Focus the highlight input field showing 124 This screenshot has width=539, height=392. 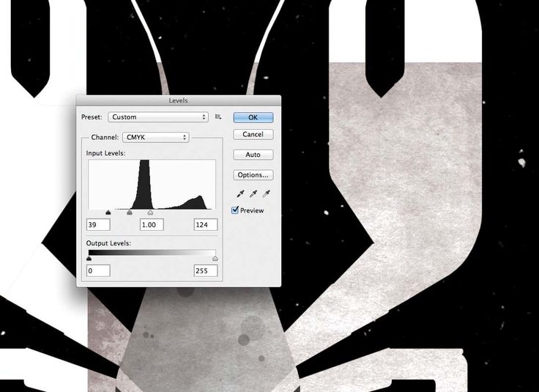[206, 224]
